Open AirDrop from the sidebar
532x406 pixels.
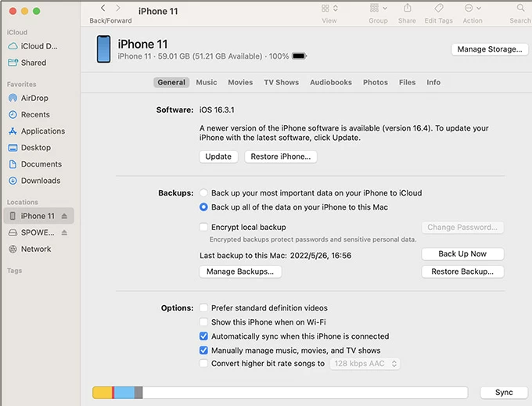click(x=34, y=99)
